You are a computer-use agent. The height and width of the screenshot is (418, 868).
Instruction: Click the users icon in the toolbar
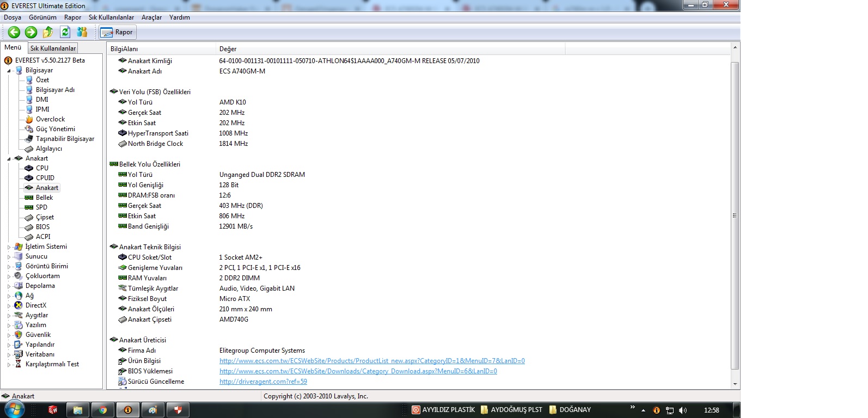pyautogui.click(x=82, y=32)
